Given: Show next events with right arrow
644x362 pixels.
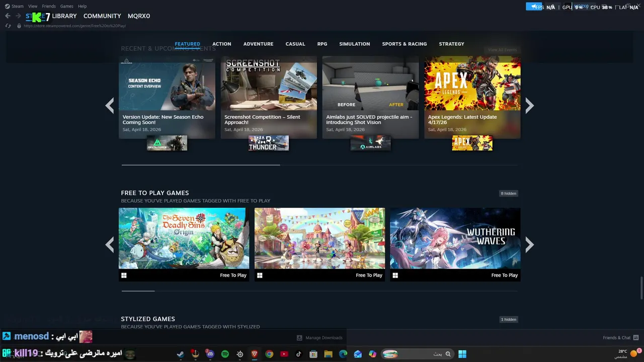Looking at the screenshot, I should 529,106.
